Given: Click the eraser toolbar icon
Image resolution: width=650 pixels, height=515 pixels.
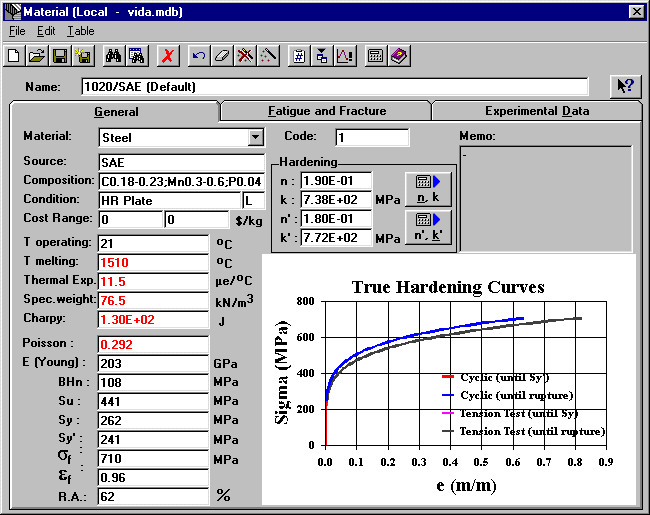Looking at the screenshot, I should (x=221, y=56).
